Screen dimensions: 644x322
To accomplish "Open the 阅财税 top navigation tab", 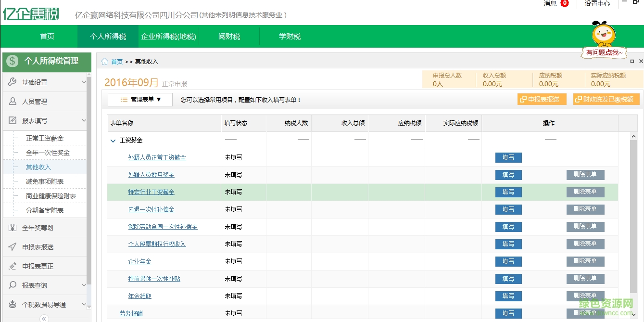I will click(229, 37).
